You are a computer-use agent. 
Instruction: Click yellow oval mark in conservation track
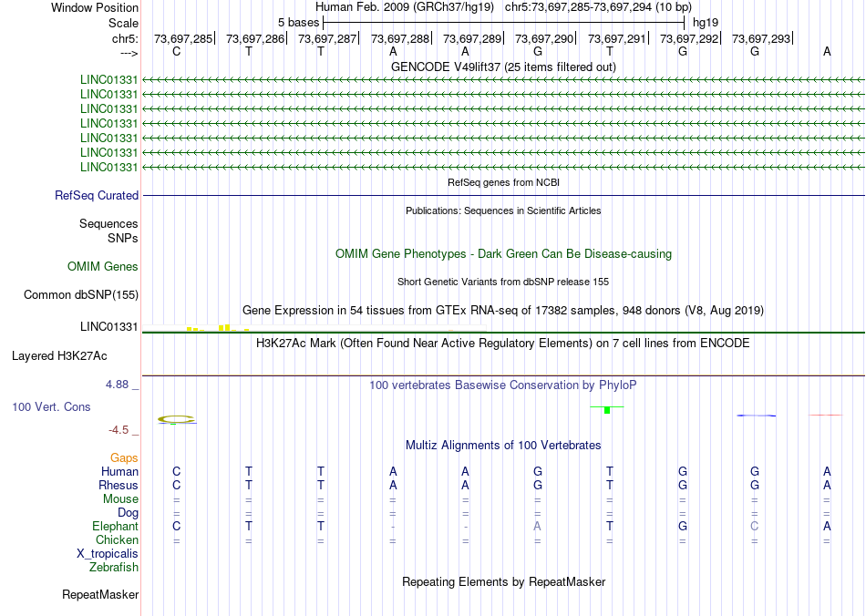tap(176, 419)
